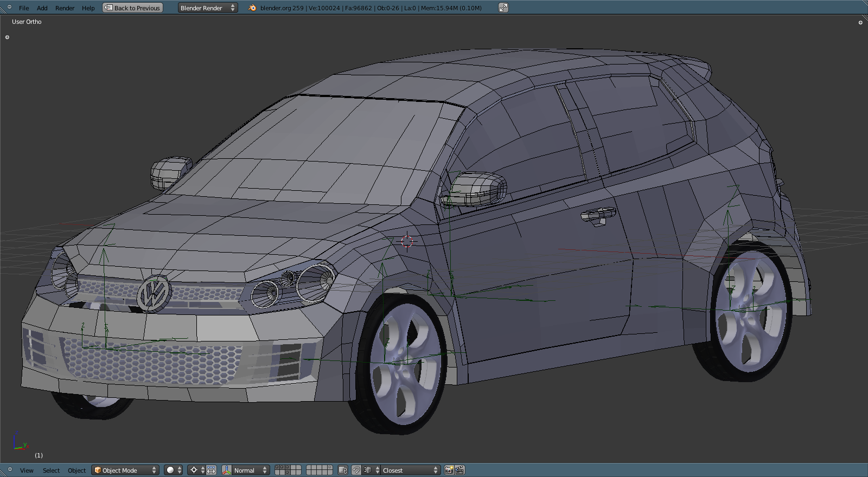Image resolution: width=868 pixels, height=477 pixels.
Task: Click the Ob:0-26 object count text
Action: pyautogui.click(x=388, y=8)
